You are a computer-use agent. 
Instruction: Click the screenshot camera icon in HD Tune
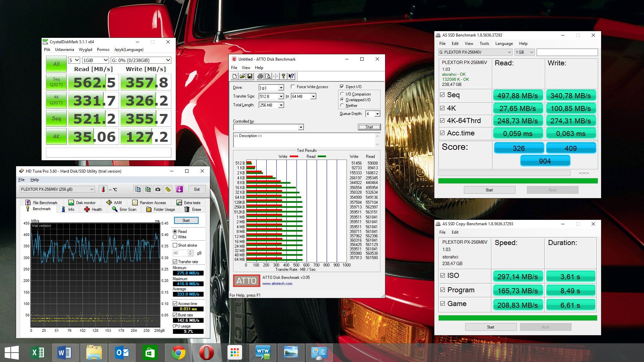[x=158, y=189]
